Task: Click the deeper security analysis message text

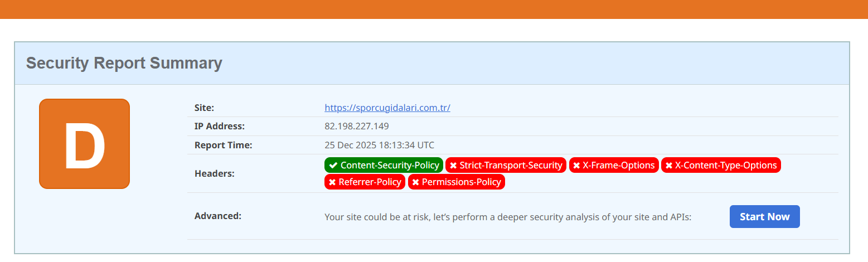Action: click(507, 217)
